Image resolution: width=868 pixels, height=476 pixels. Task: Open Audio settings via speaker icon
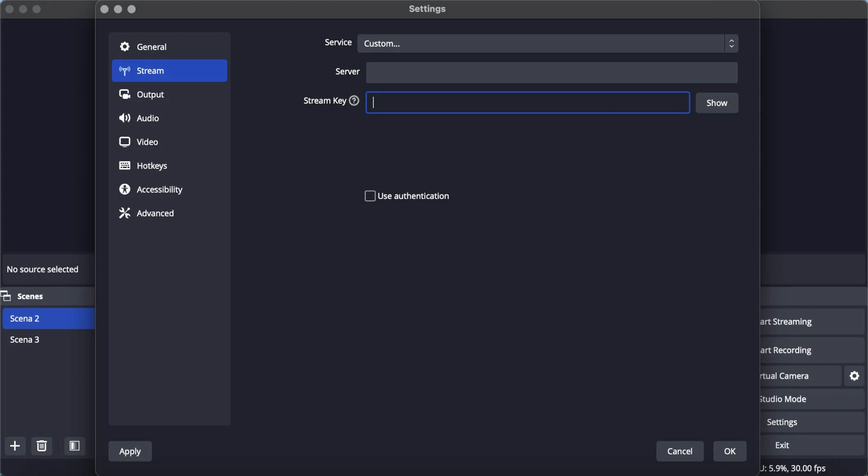click(125, 118)
